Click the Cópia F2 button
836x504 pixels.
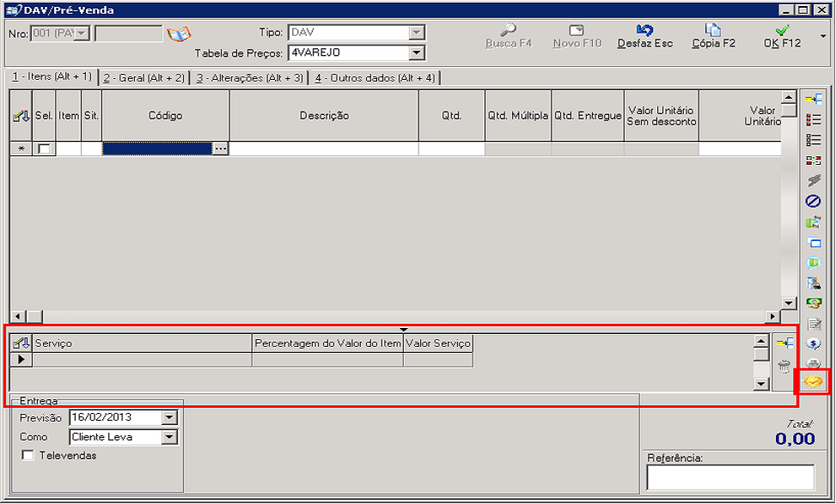713,36
